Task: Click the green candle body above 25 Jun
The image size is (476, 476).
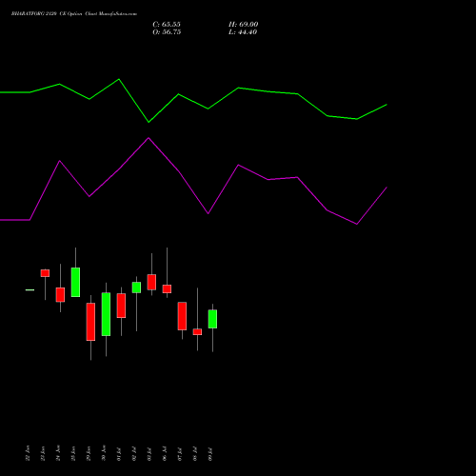Action: coord(75,282)
